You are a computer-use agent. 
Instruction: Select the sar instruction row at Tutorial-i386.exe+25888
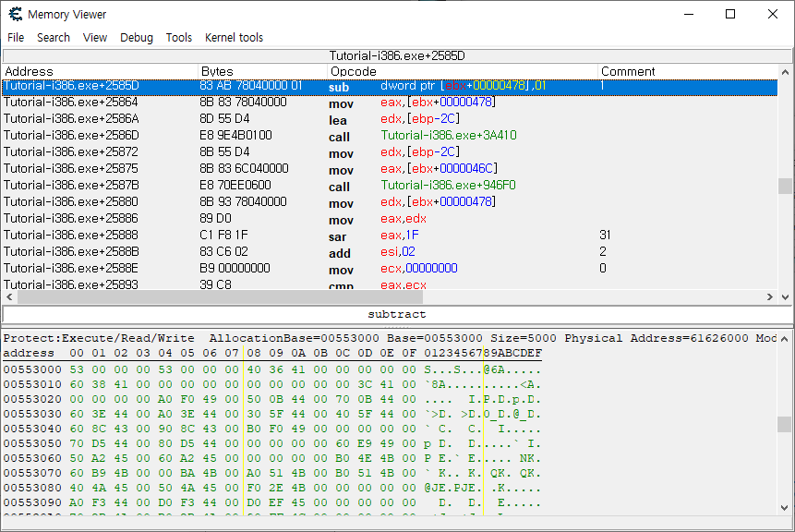click(x=390, y=236)
